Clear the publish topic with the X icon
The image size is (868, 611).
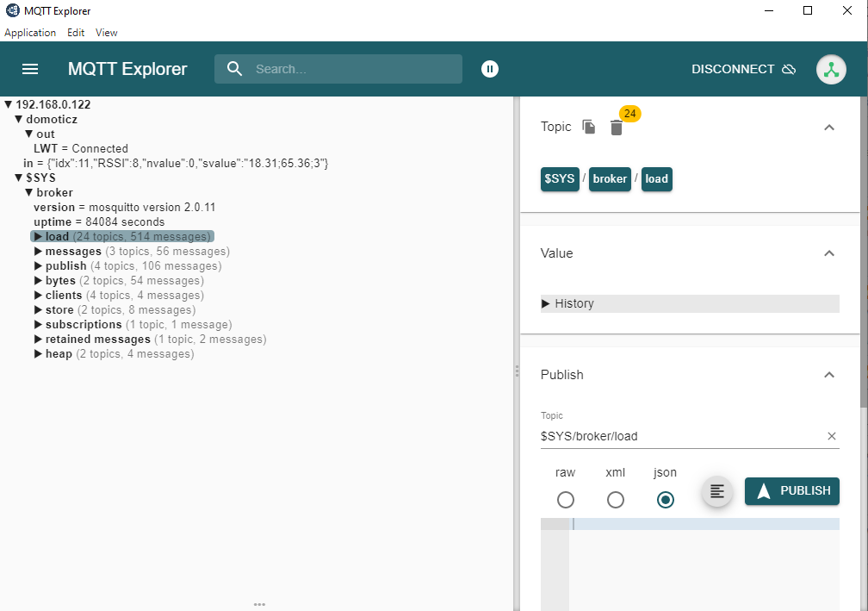pos(832,436)
